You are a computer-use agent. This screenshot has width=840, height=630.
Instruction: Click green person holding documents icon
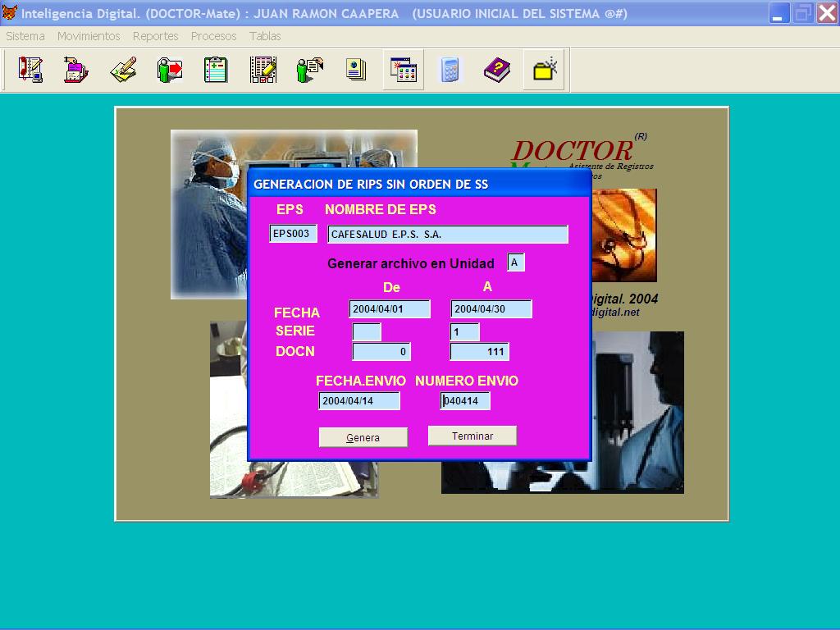pyautogui.click(x=310, y=70)
